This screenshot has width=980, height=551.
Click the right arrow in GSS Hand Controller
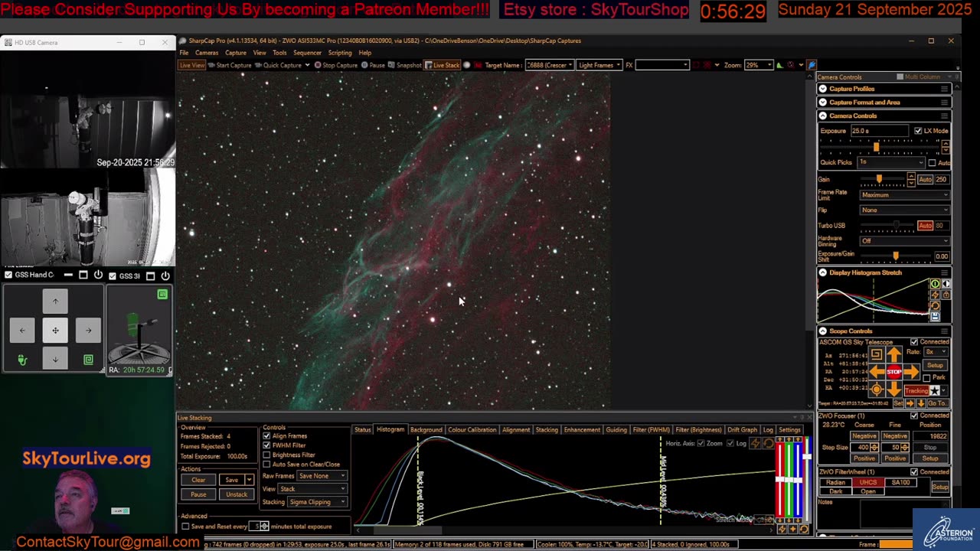[88, 331]
